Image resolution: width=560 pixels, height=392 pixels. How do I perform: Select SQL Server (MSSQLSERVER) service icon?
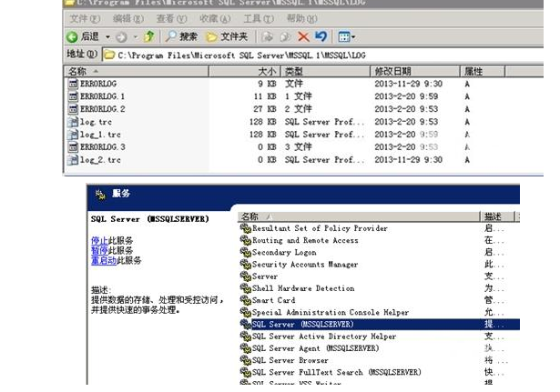tap(245, 324)
